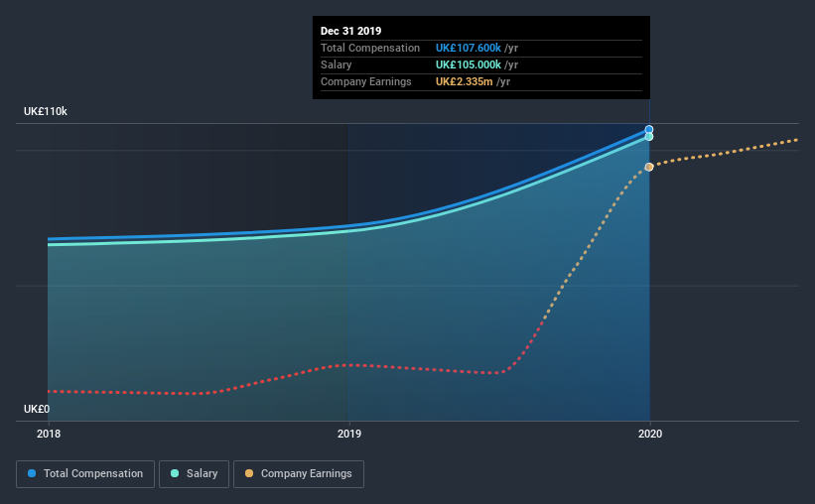Click the teal dot in Salary legend
The height and width of the screenshot is (504, 815).
(x=175, y=473)
